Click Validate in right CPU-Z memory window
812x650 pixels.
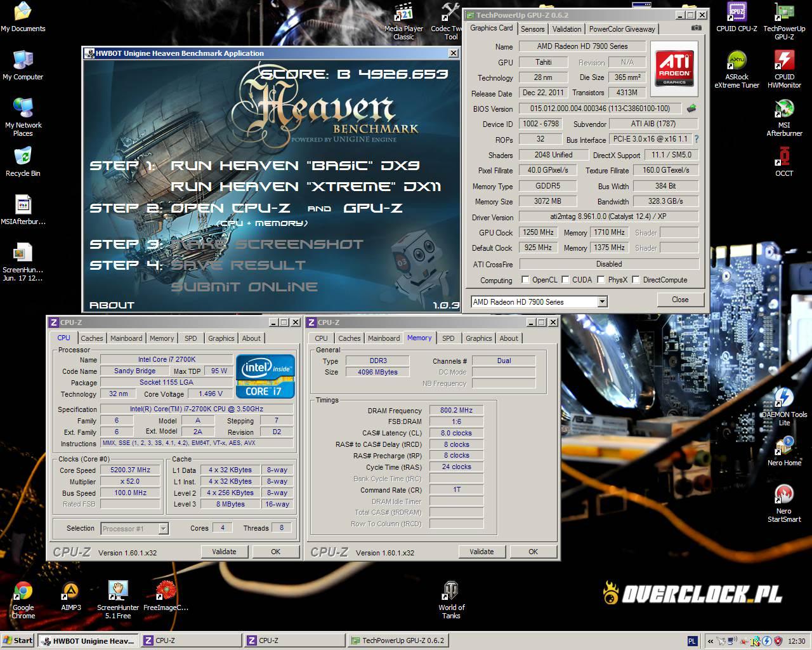pos(481,552)
